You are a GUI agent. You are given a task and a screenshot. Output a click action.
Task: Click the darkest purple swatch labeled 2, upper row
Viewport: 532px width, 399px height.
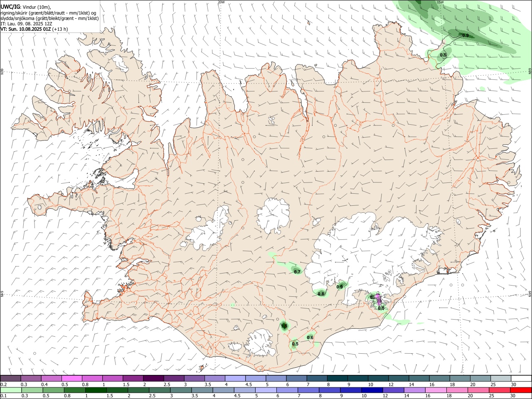153,378
